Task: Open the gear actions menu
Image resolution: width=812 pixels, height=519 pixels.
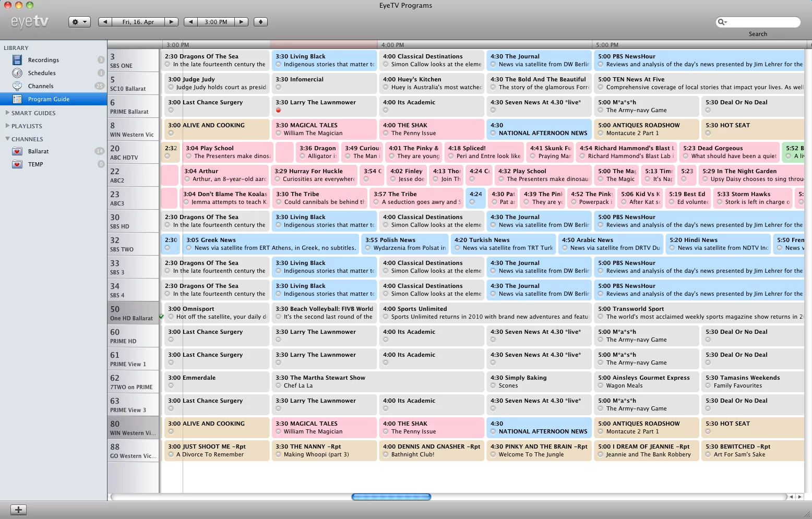Action: 79,22
